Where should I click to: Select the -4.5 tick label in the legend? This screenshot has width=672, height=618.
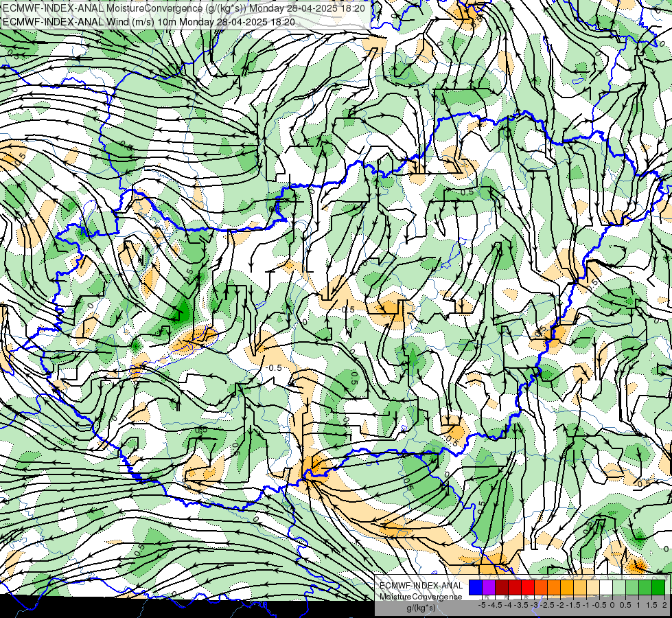(x=495, y=605)
